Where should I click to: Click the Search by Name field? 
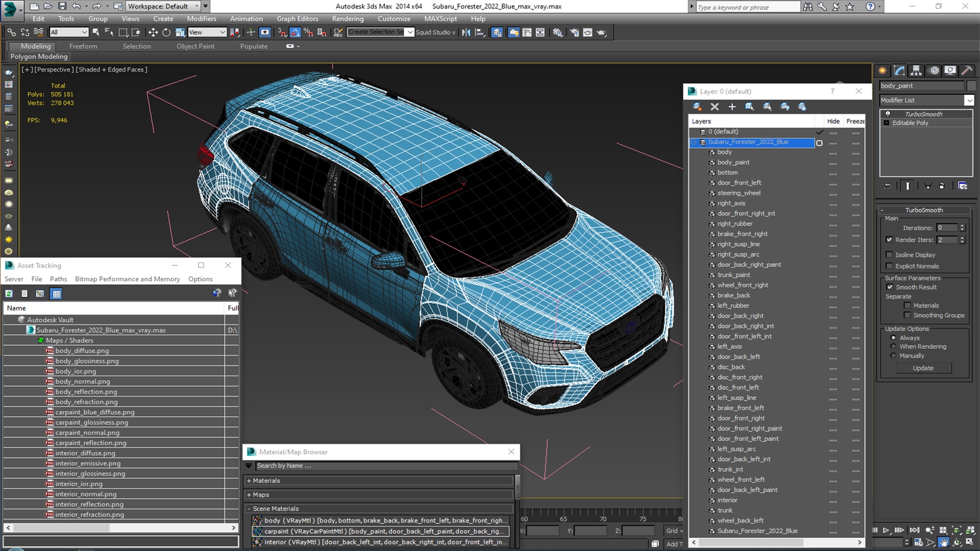tap(386, 466)
